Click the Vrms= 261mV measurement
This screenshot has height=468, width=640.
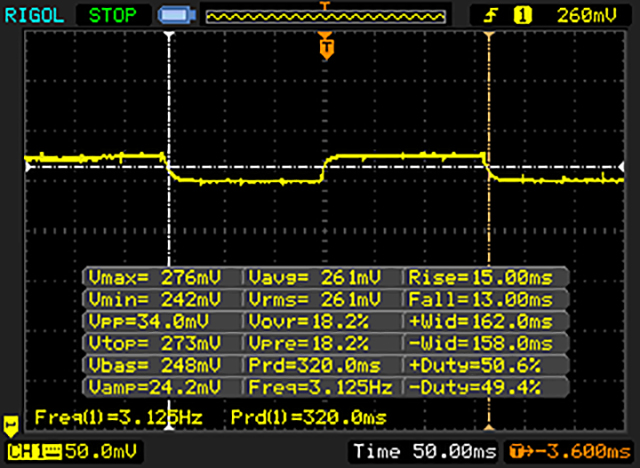coord(315,300)
